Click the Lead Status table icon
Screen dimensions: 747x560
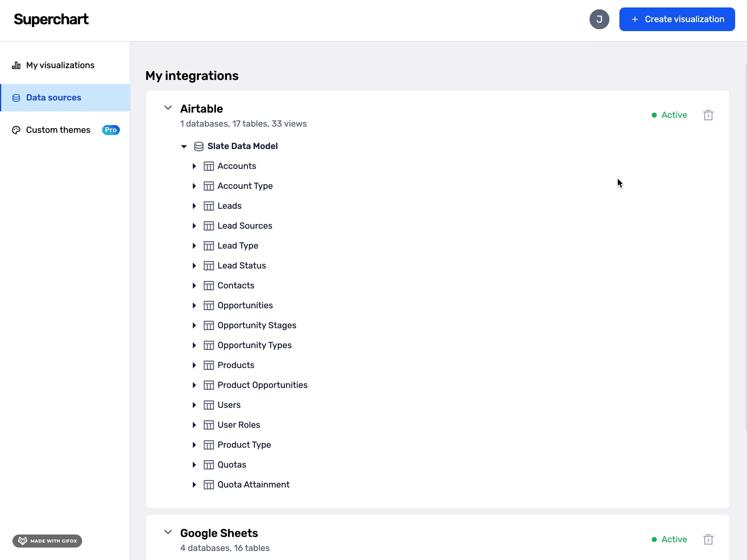(209, 266)
